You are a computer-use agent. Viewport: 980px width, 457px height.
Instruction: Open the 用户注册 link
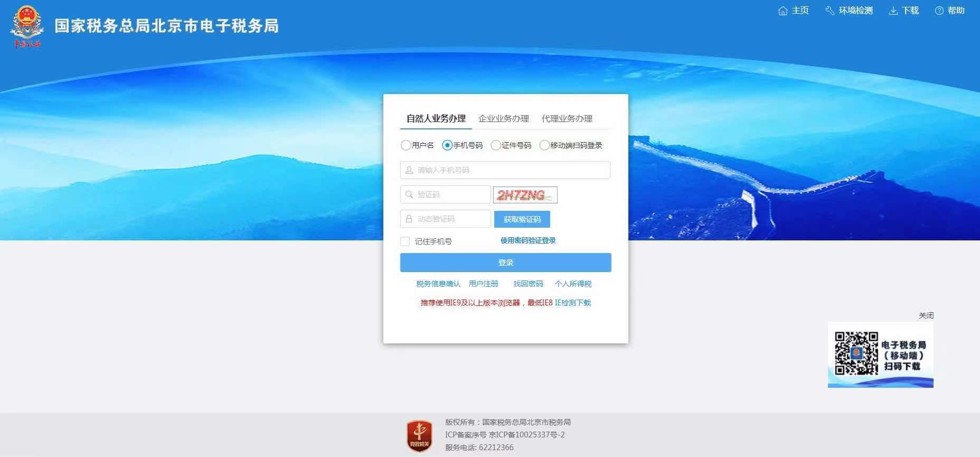pyautogui.click(x=484, y=284)
